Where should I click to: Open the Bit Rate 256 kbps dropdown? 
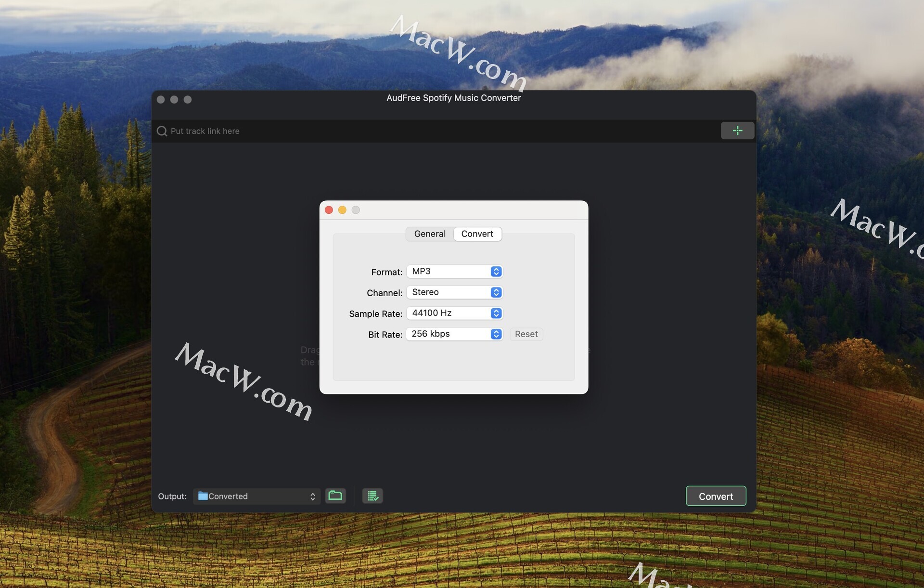[455, 334]
